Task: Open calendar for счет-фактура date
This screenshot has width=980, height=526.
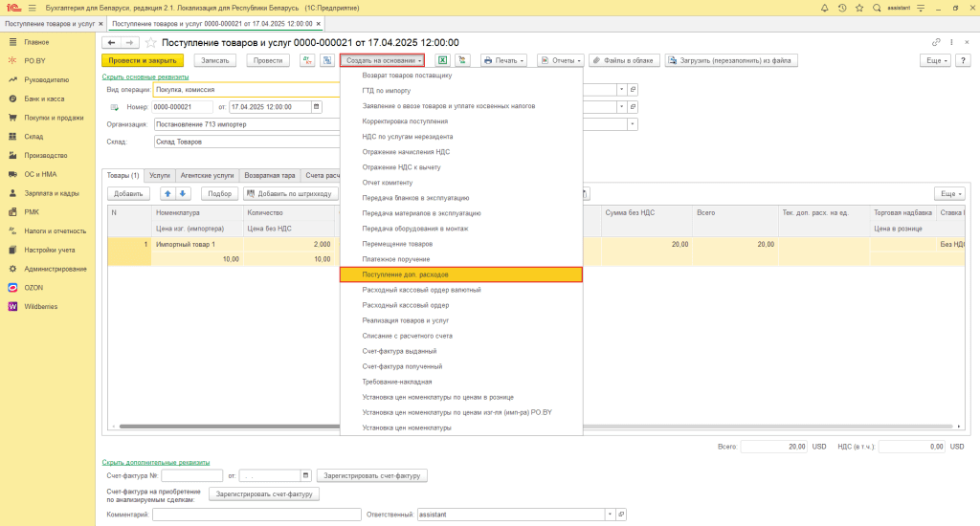Action: coord(305,475)
